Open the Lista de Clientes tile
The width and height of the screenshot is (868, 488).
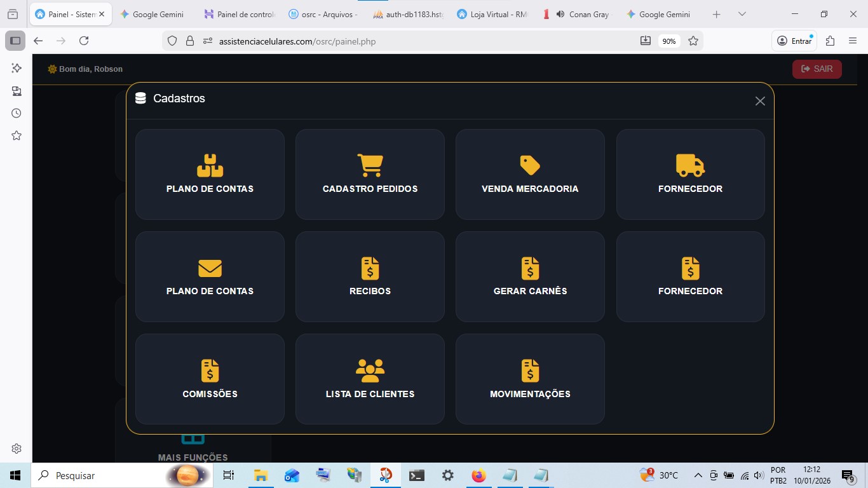370,379
